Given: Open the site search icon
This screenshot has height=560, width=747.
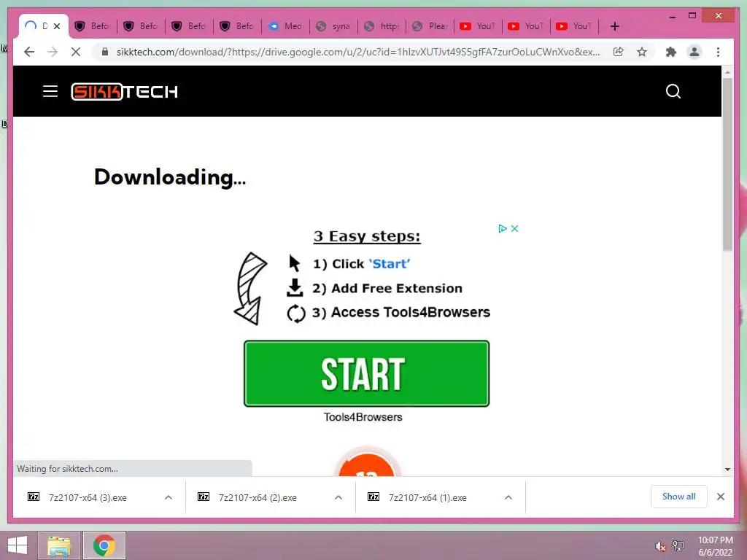Looking at the screenshot, I should click(673, 91).
